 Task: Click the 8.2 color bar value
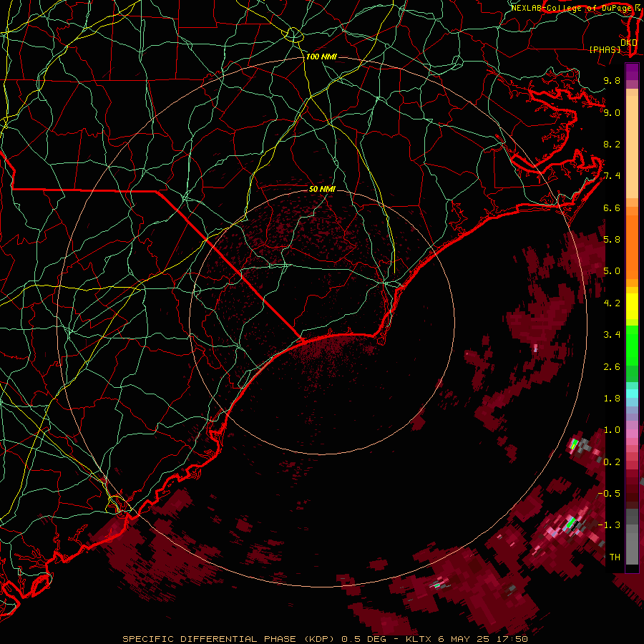(x=612, y=144)
